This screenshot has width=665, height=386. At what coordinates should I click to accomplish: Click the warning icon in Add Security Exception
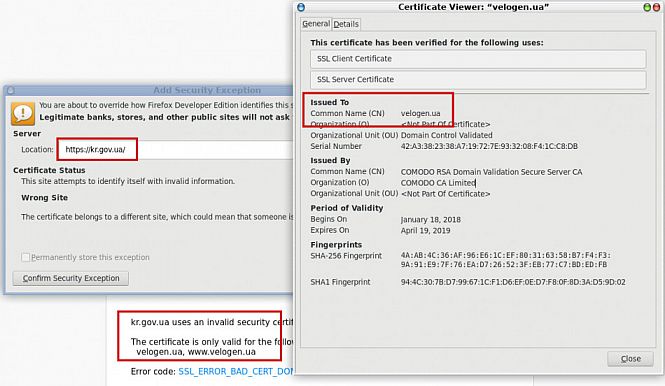tap(23, 114)
